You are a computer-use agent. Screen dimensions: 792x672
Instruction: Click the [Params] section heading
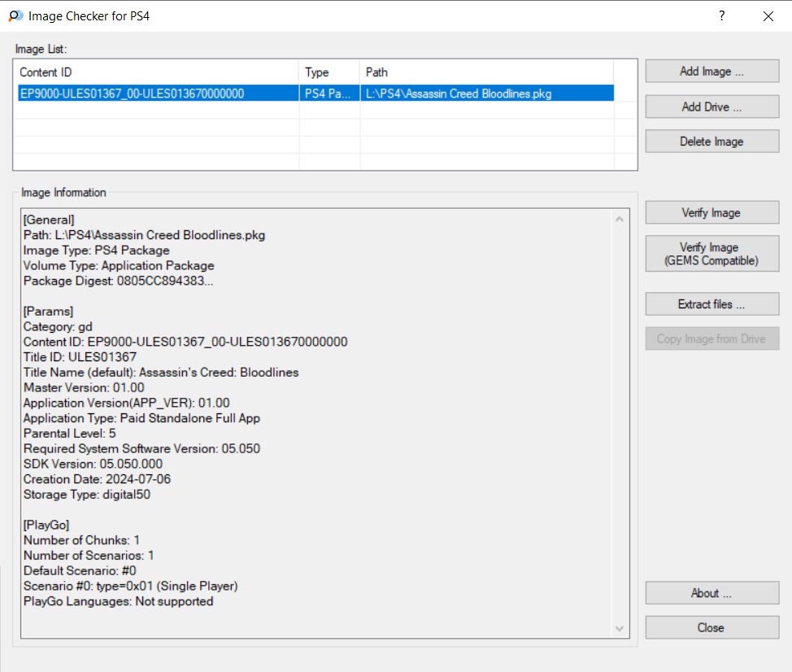[x=49, y=312]
